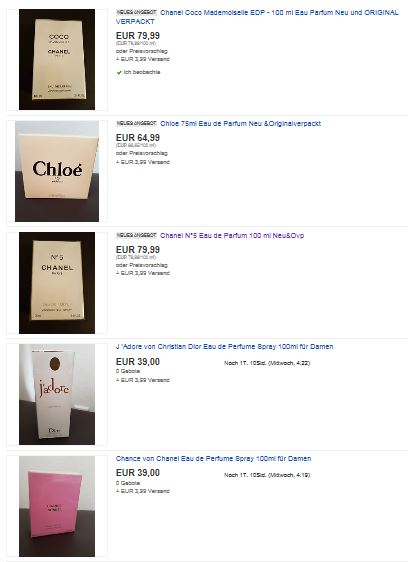Click the 'Neues Angebot' badge on Chanel N°5
Viewport: 408px width, 562px height.
[x=136, y=235]
